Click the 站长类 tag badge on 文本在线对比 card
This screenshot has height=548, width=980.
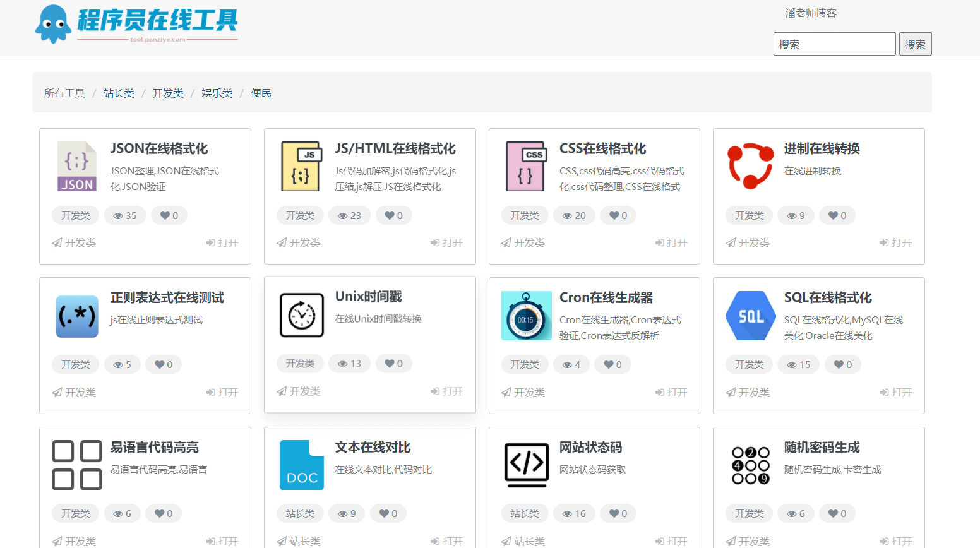(300, 513)
